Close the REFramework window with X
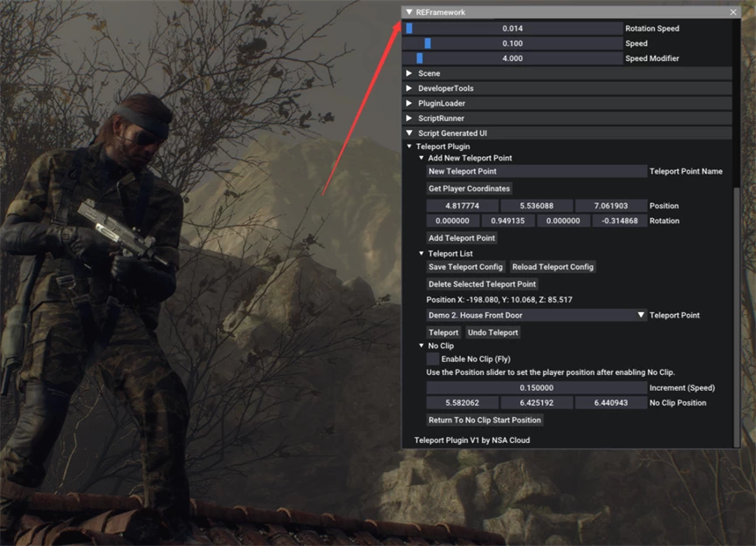Viewport: 756px width, 546px height. click(733, 12)
